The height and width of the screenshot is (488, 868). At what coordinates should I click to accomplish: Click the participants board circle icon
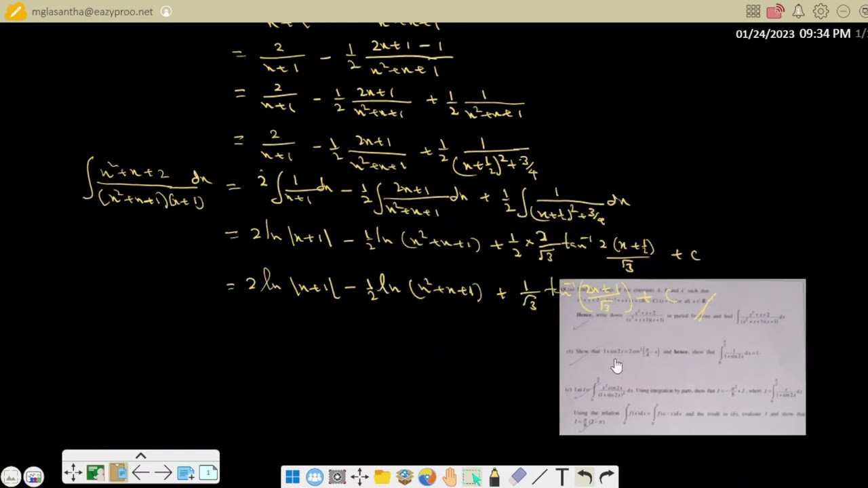tap(33, 476)
